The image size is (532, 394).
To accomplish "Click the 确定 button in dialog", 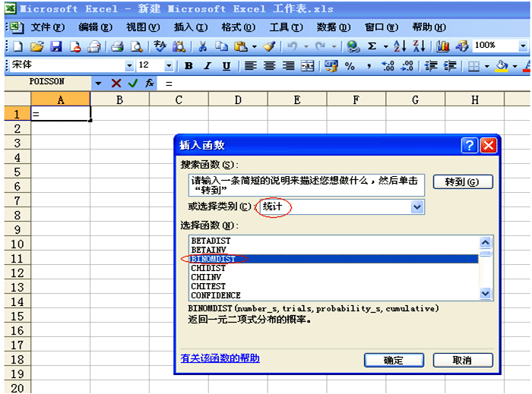I will (393, 360).
